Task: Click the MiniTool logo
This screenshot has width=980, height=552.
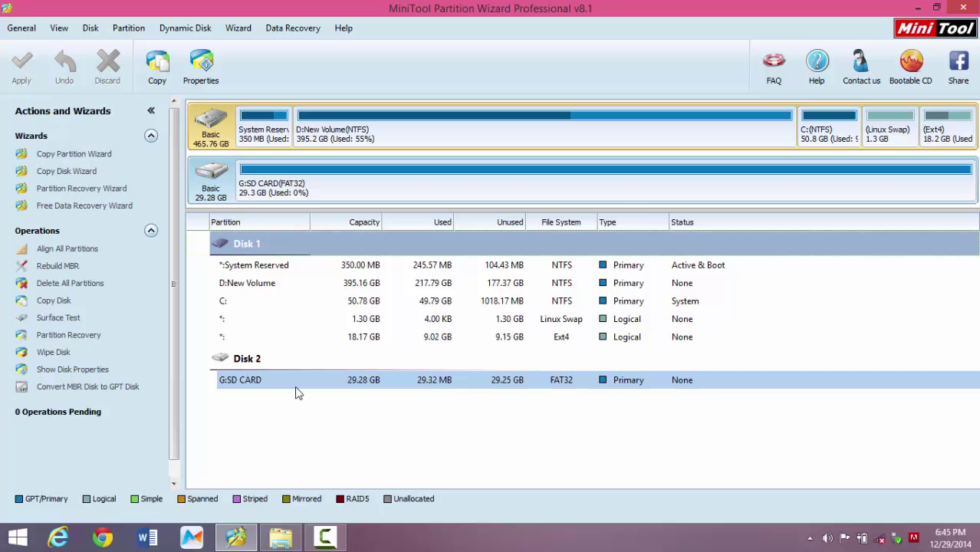Action: tap(935, 28)
